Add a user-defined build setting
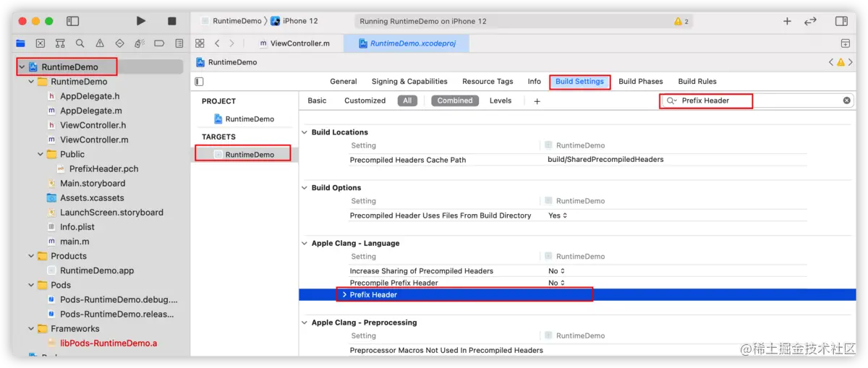 [537, 101]
